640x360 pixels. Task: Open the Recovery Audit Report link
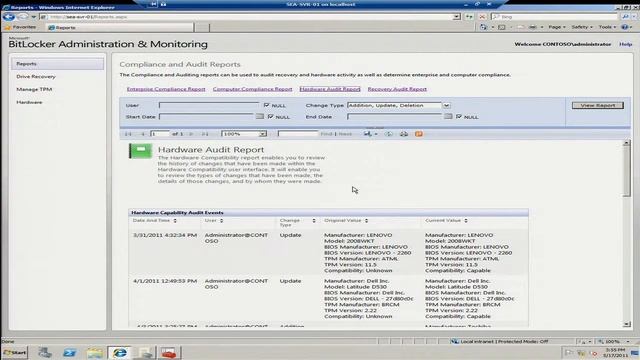click(x=397, y=89)
